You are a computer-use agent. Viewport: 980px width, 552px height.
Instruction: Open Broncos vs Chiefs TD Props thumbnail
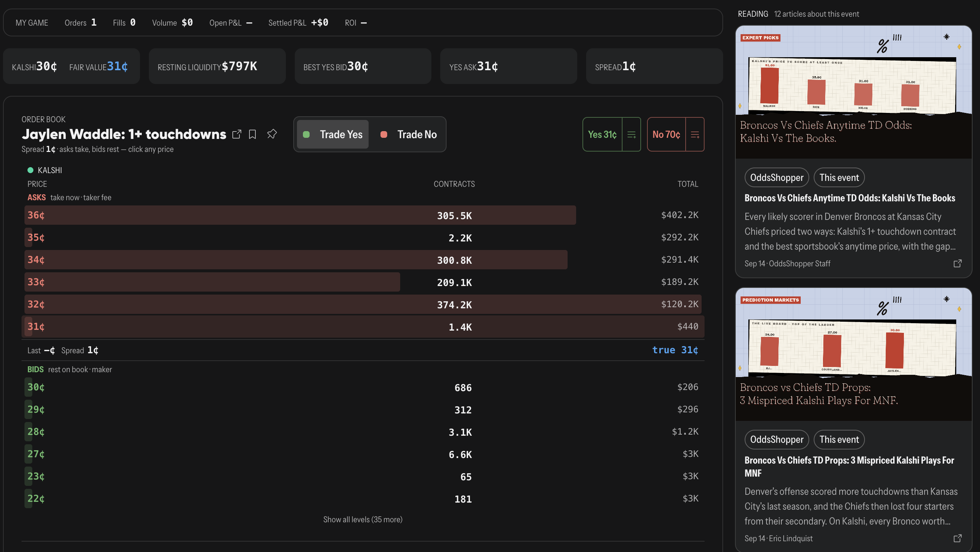pos(853,354)
